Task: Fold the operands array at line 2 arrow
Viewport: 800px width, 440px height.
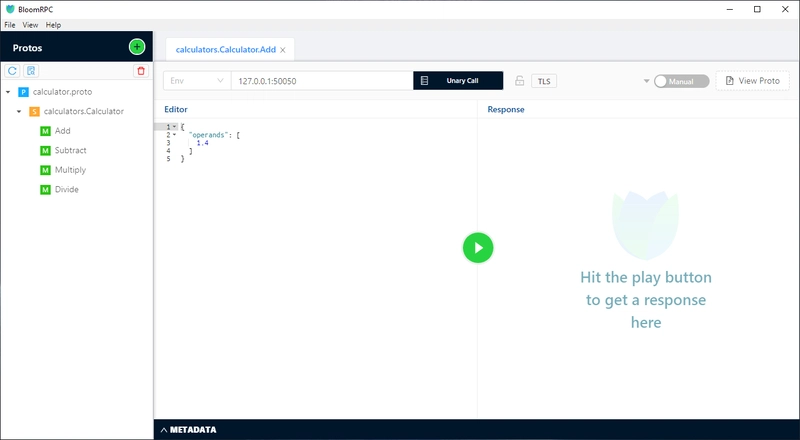Action: [x=174, y=135]
